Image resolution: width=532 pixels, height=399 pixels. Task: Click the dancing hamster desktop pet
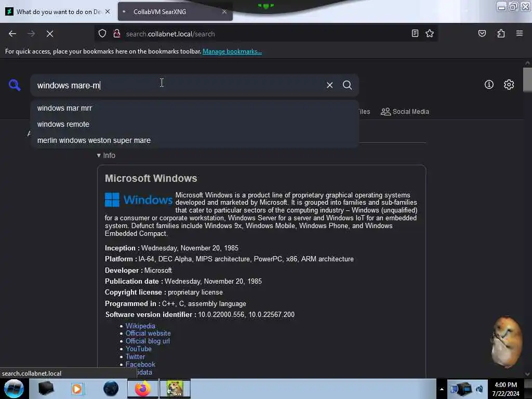coord(507,342)
